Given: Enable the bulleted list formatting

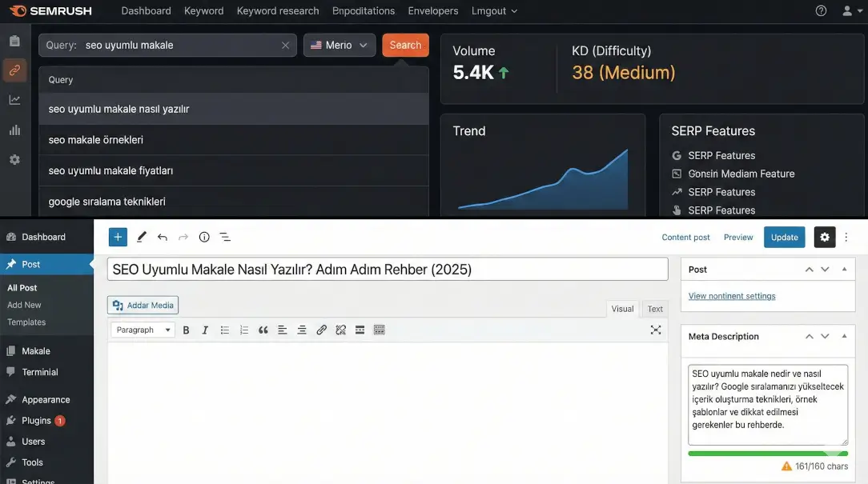Looking at the screenshot, I should [225, 329].
